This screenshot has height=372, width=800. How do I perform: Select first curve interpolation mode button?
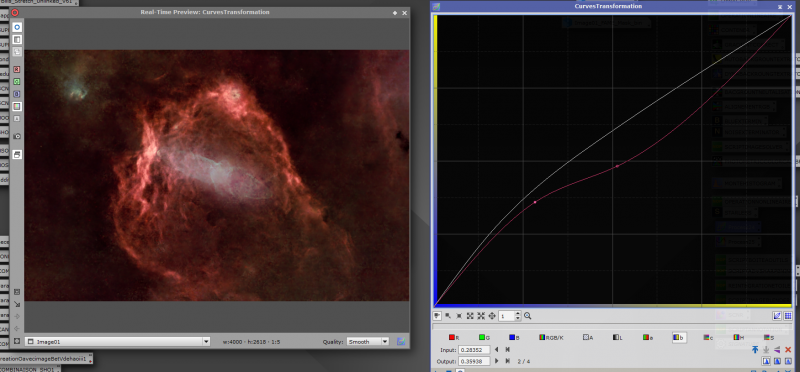766,361
